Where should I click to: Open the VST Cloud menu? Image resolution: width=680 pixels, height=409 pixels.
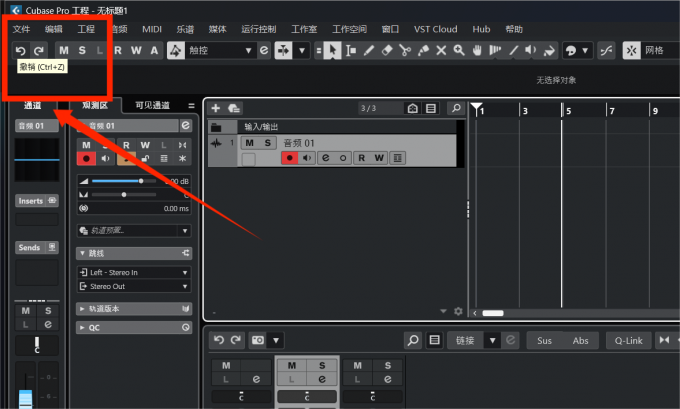point(435,29)
